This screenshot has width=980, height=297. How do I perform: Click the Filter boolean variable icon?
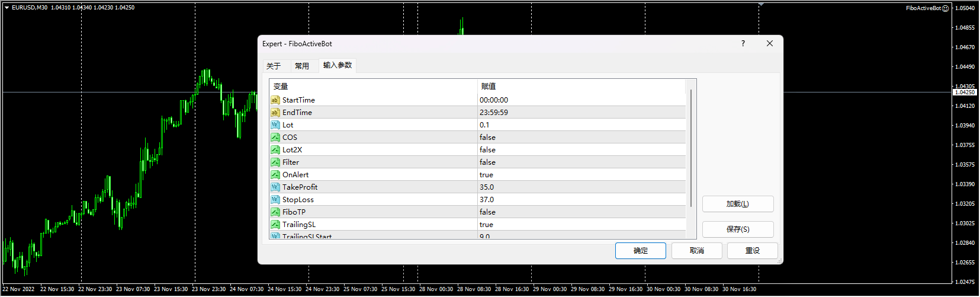tap(275, 162)
